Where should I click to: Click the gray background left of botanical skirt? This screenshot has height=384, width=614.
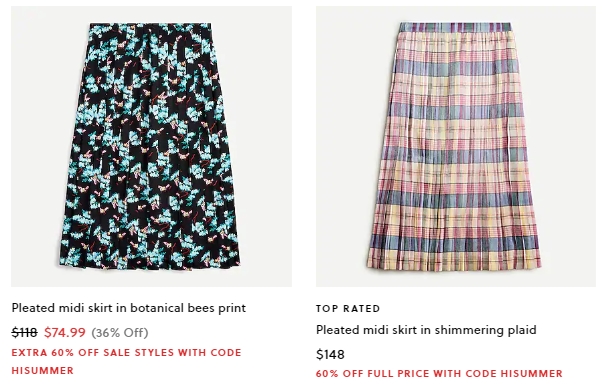(35, 146)
